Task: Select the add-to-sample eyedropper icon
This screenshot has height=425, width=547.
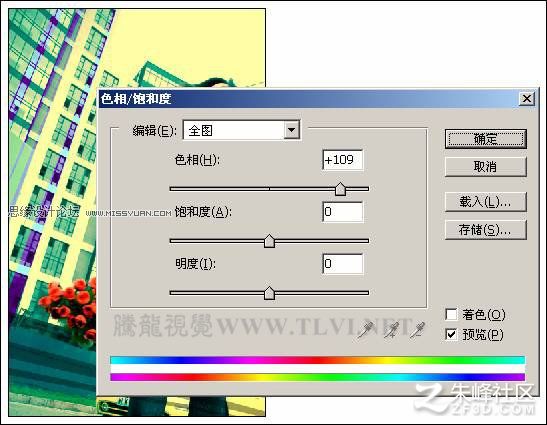Action: [x=391, y=329]
